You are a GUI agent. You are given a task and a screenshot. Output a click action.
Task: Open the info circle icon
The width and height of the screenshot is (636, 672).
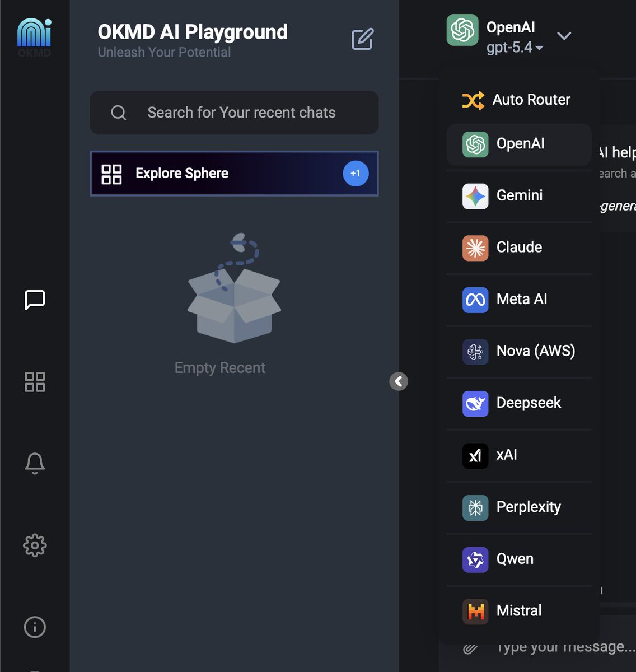coord(35,627)
